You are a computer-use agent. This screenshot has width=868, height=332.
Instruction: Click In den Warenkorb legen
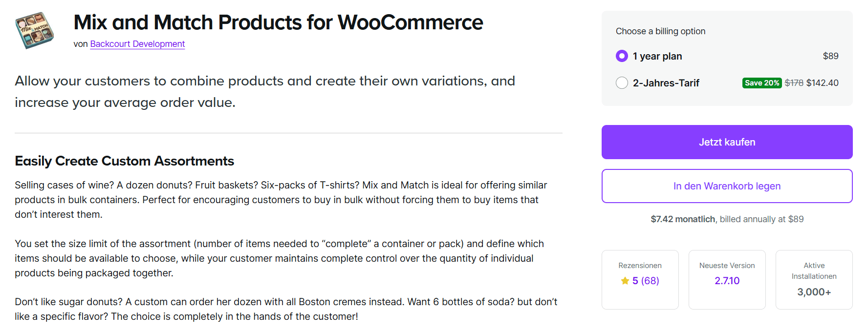(x=727, y=186)
